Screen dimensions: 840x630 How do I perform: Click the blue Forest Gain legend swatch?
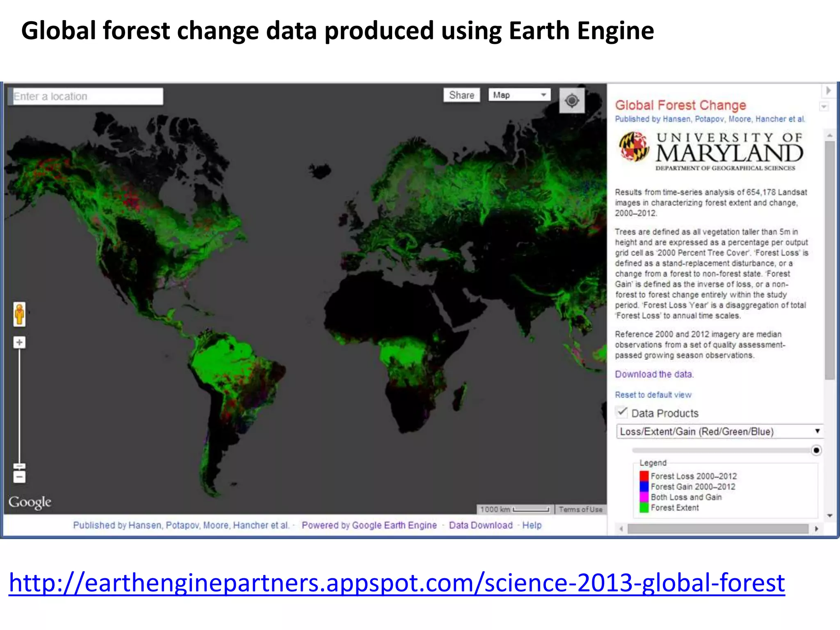(644, 486)
